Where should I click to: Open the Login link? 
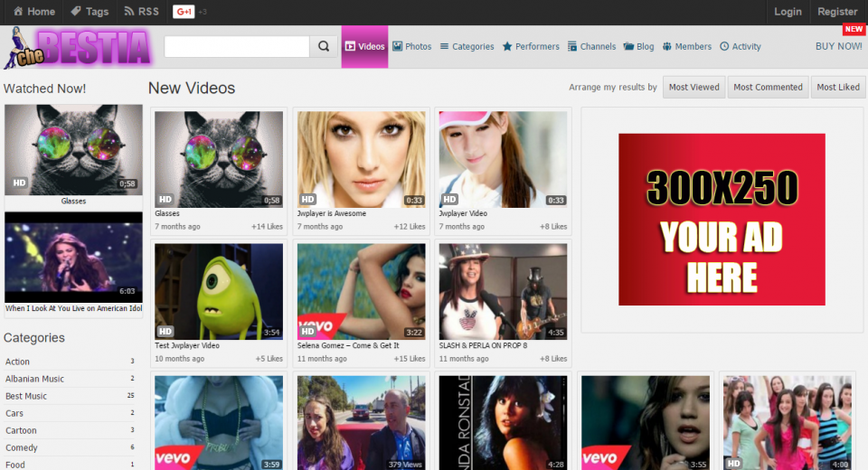(x=788, y=12)
